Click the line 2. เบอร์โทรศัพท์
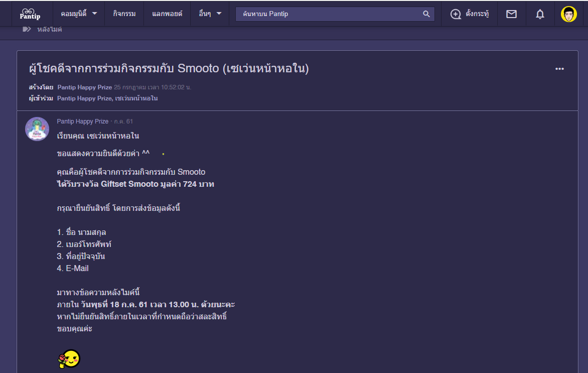 click(84, 244)
